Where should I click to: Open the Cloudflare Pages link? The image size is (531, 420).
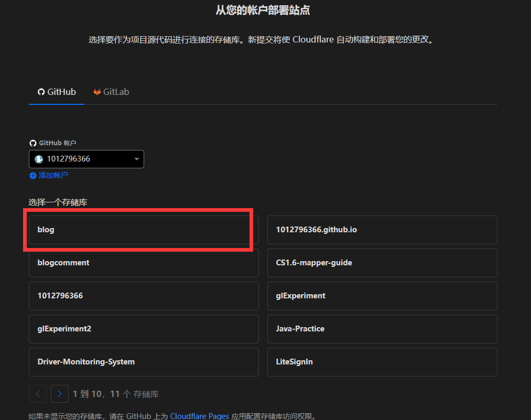coord(199,416)
